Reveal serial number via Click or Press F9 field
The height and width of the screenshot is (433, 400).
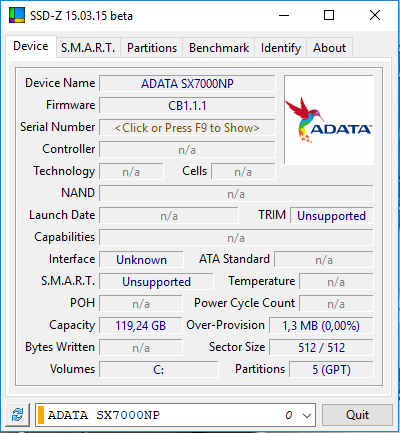coord(187,128)
